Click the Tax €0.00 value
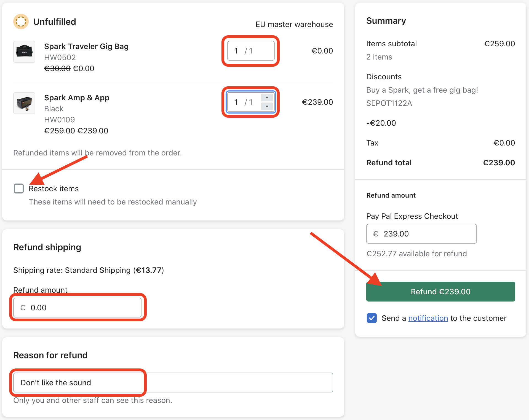Viewport: 529px width, 420px height. pyautogui.click(x=504, y=143)
